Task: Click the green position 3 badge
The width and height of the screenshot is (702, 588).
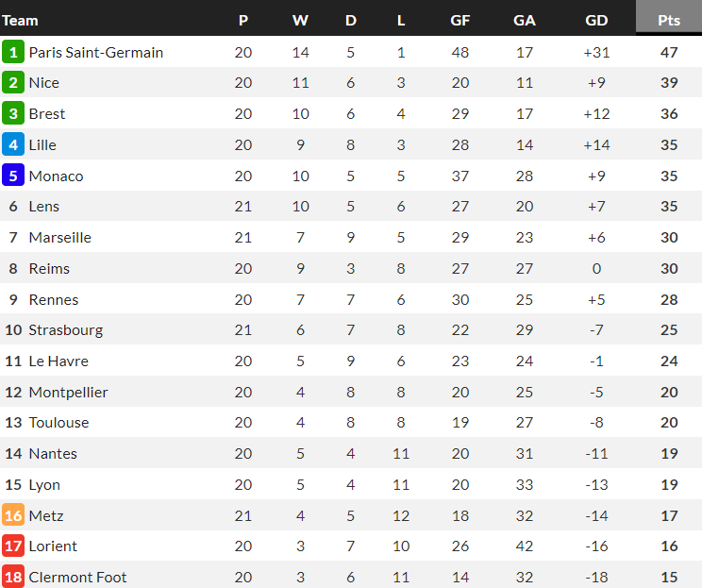Action: tap(13, 114)
